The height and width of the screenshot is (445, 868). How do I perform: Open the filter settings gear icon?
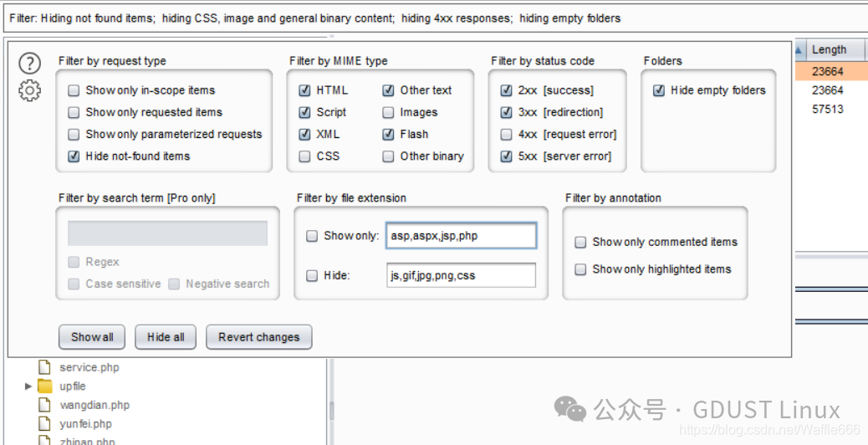[x=29, y=90]
